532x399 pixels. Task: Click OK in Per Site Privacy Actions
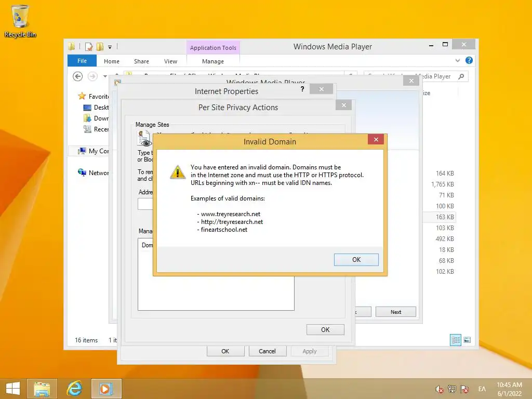tap(325, 330)
